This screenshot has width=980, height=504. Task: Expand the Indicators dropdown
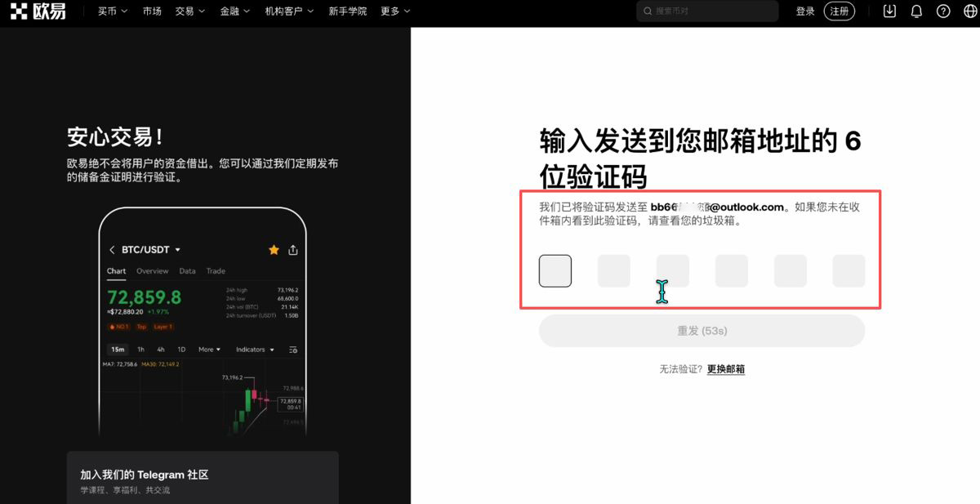click(x=253, y=349)
